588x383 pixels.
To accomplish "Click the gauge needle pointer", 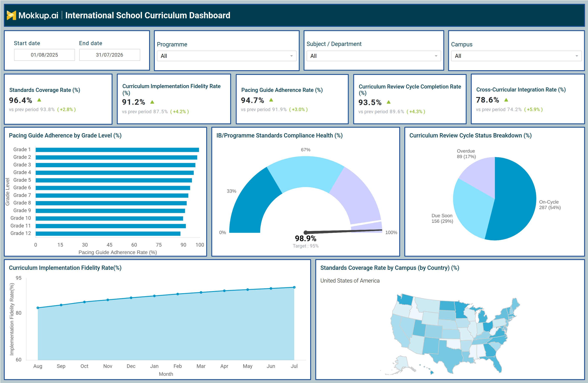I will pos(343,231).
